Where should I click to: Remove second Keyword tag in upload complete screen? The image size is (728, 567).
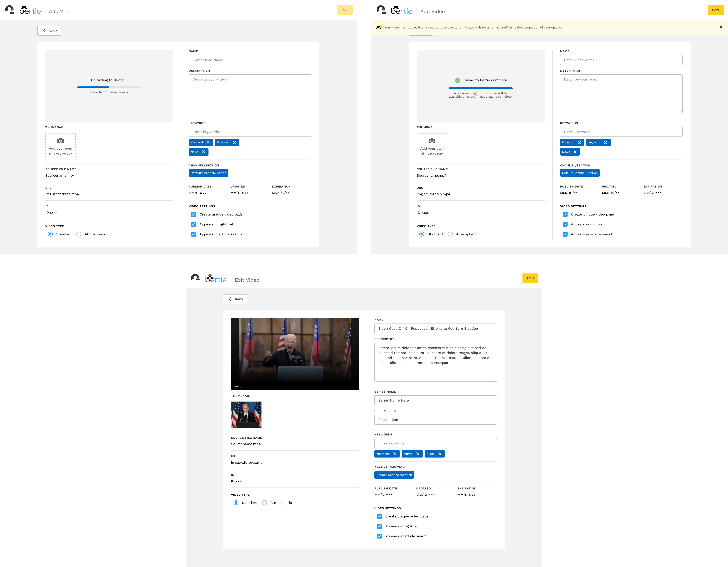coord(606,142)
